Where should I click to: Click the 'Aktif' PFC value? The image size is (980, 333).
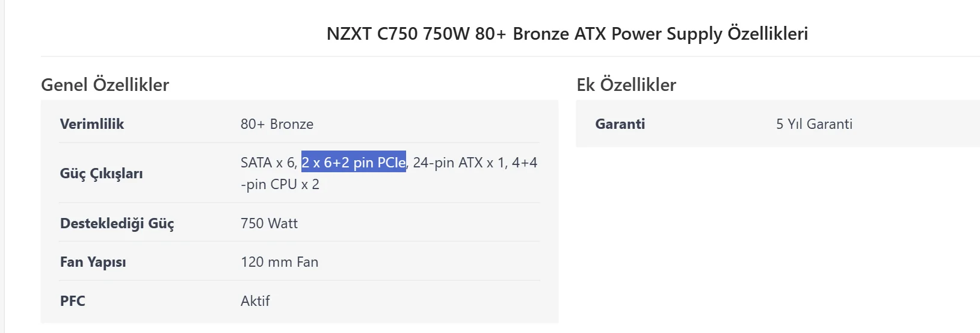tap(255, 301)
